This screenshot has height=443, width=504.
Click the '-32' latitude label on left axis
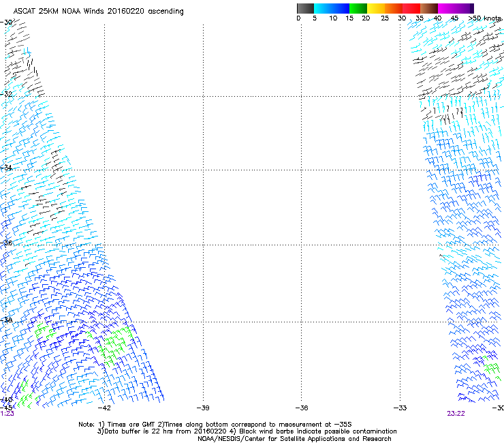6,94
